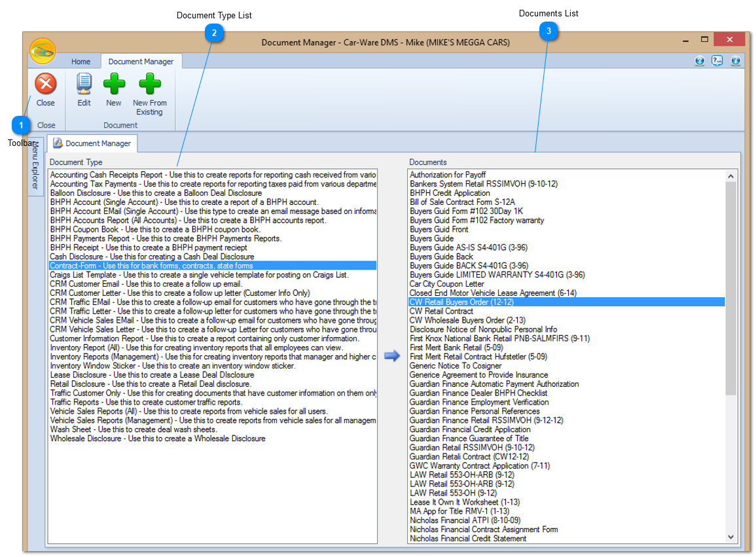Select CW Retail Buyers Order (12-12)
This screenshot has width=756, height=557.
(x=567, y=302)
